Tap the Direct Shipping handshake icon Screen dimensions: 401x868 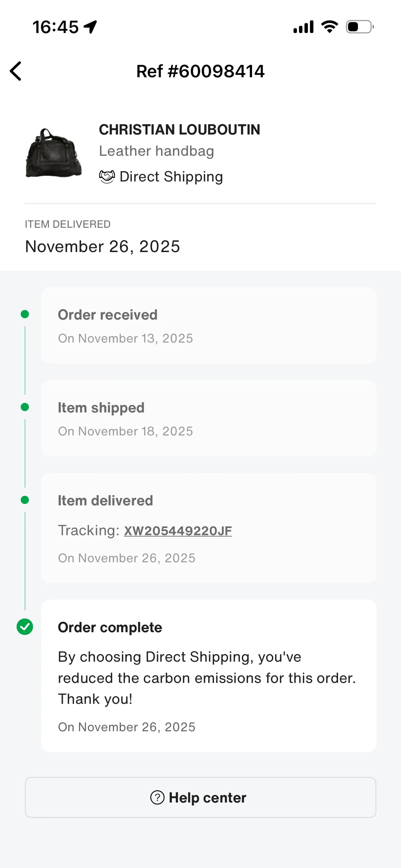[x=107, y=176]
